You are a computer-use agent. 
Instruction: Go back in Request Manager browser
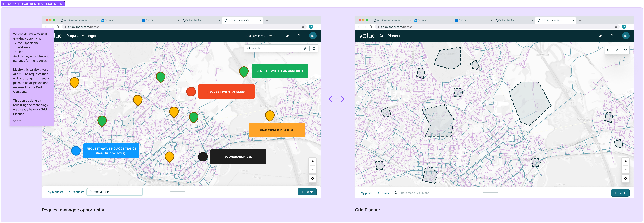pyautogui.click(x=46, y=27)
